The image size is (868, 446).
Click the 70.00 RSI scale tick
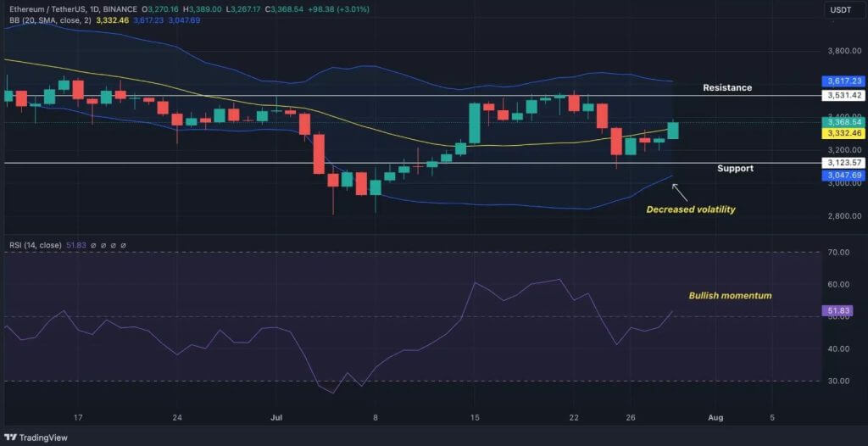point(839,253)
